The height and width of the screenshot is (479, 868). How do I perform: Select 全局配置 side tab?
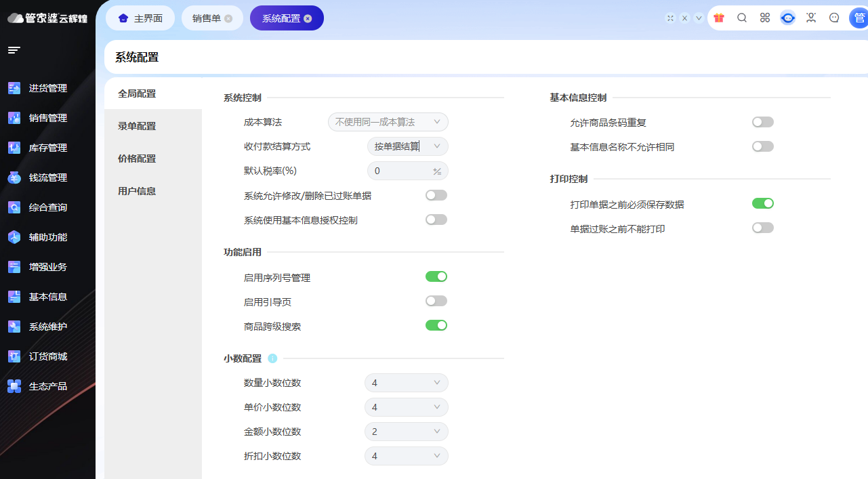point(153,93)
